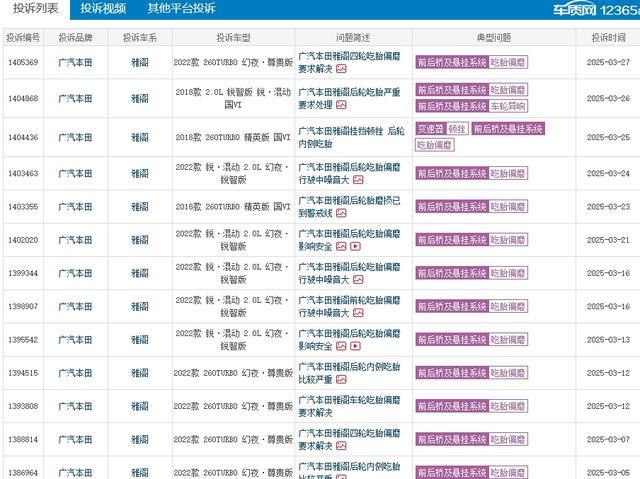Click 前后桥及悬挂系统 tag in row 1405369
This screenshot has height=479, width=640.
(452, 62)
